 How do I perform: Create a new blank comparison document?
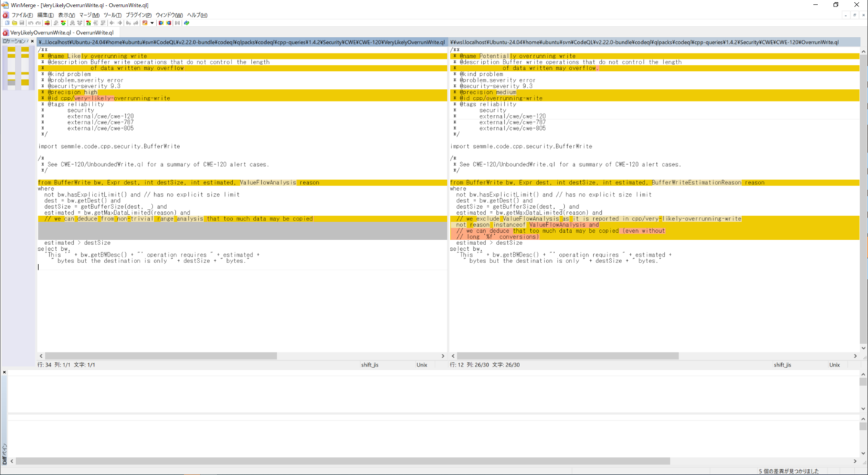tap(7, 22)
